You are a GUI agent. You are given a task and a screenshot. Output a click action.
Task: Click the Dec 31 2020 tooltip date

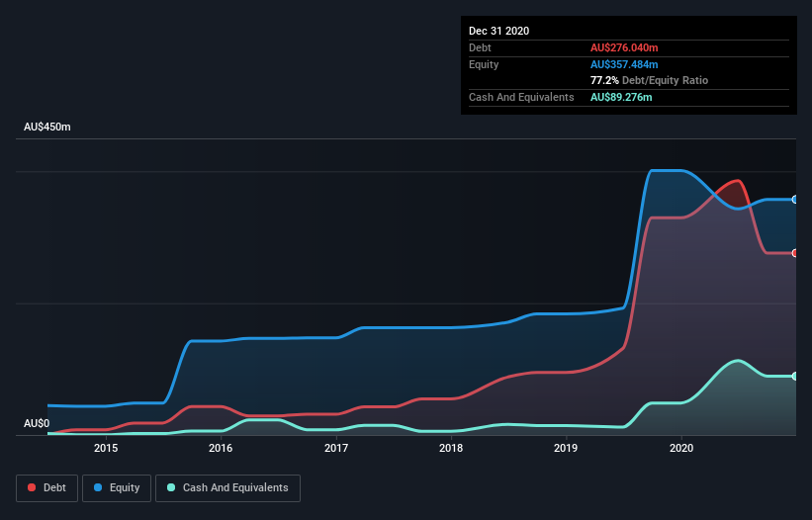pyautogui.click(x=498, y=31)
